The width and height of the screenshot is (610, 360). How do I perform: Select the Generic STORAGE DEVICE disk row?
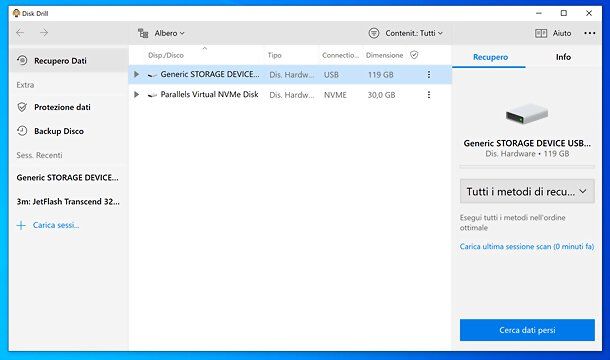[290, 74]
